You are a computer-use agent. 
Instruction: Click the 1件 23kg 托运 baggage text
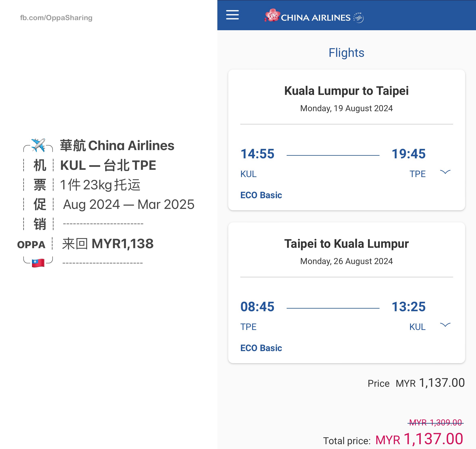point(100,185)
